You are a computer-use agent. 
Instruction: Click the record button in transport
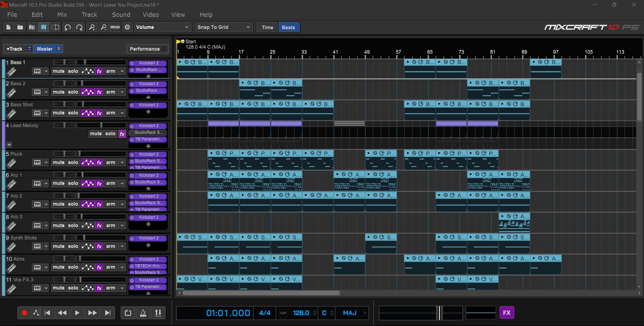coord(25,313)
